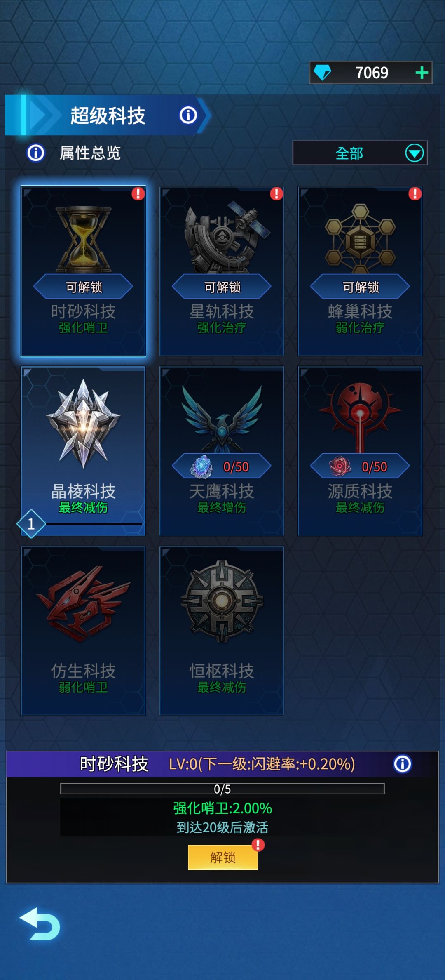Image resolution: width=445 pixels, height=980 pixels.
Task: Expand the 全部 filter dropdown
Action: (x=360, y=153)
